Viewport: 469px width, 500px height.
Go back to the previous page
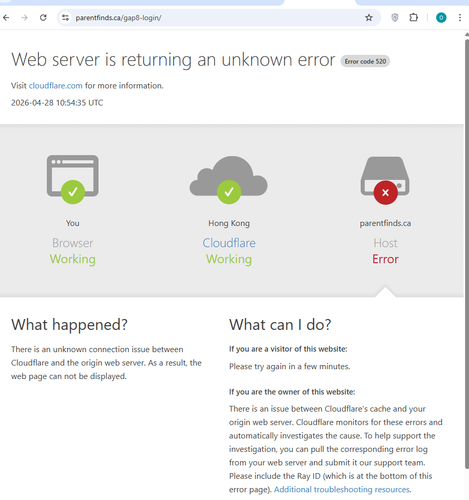click(6, 17)
